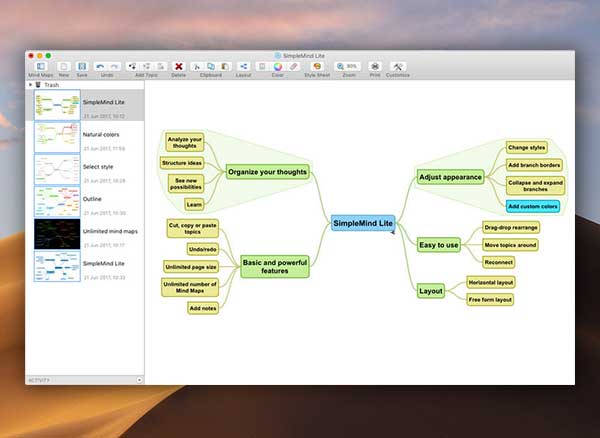Open the Style Sheet palette icon
Screen dimensions: 600x438
click(317, 67)
